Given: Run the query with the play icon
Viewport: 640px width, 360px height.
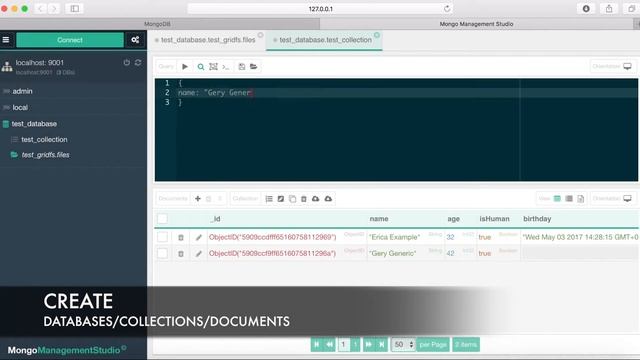Looking at the screenshot, I should (x=185, y=67).
